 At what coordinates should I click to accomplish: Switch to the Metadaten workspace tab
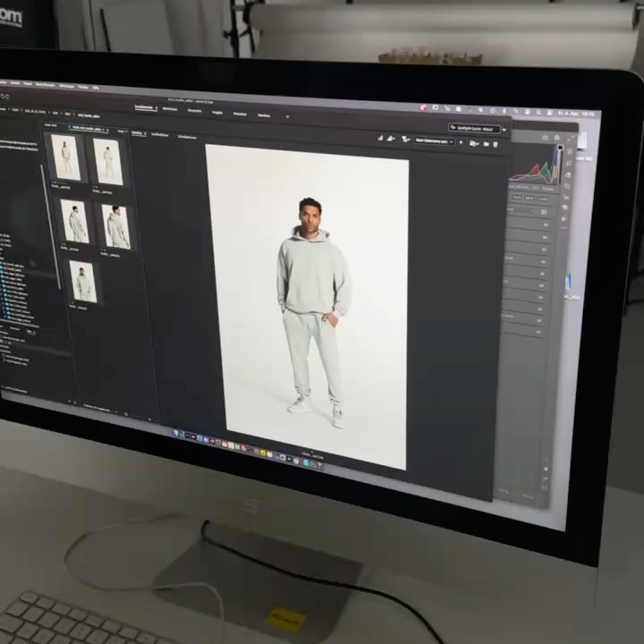click(x=240, y=114)
